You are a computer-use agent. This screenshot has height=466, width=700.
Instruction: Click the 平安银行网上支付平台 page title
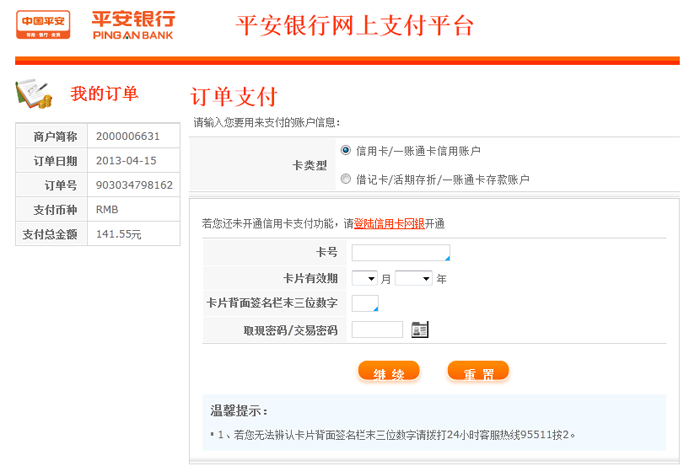pos(354,26)
